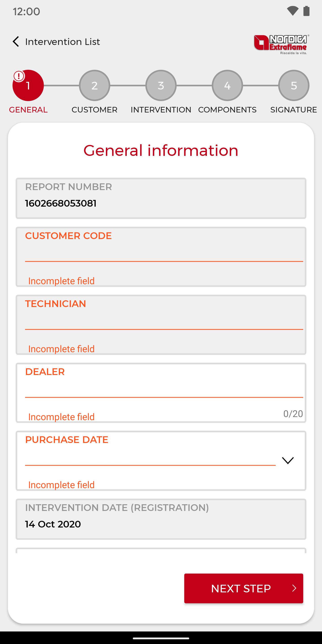322x644 pixels.
Task: Expand the Purchase Date chevron
Action: 288,460
